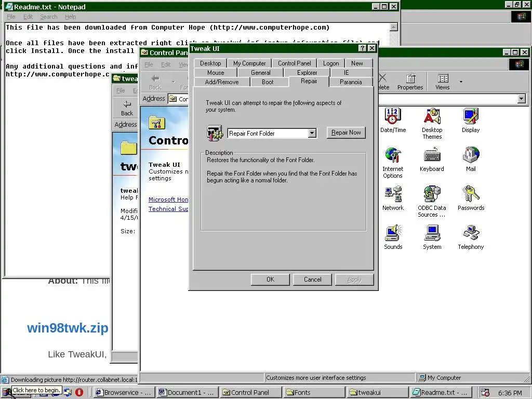This screenshot has height=399, width=532.
Task: Switch to the Logon tab
Action: 331,63
